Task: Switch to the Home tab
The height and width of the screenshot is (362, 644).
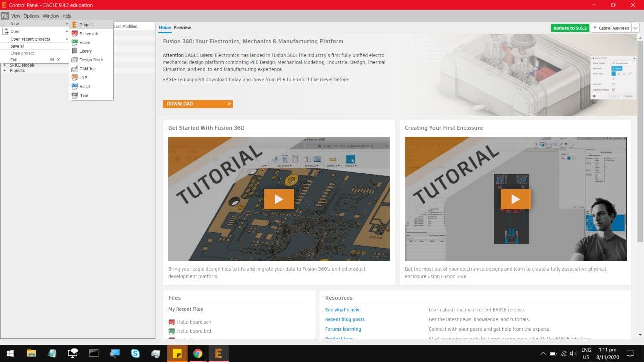Action: 165,27
